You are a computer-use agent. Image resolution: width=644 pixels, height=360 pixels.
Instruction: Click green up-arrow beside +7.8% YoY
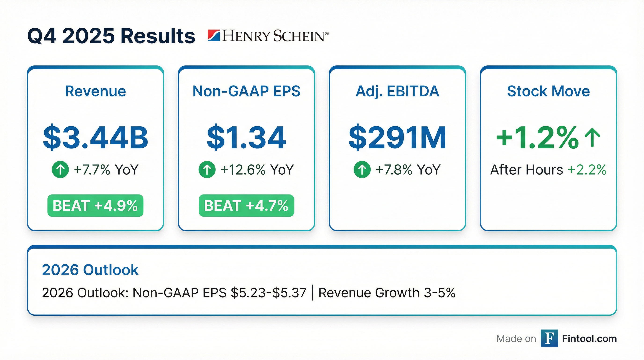pos(362,169)
